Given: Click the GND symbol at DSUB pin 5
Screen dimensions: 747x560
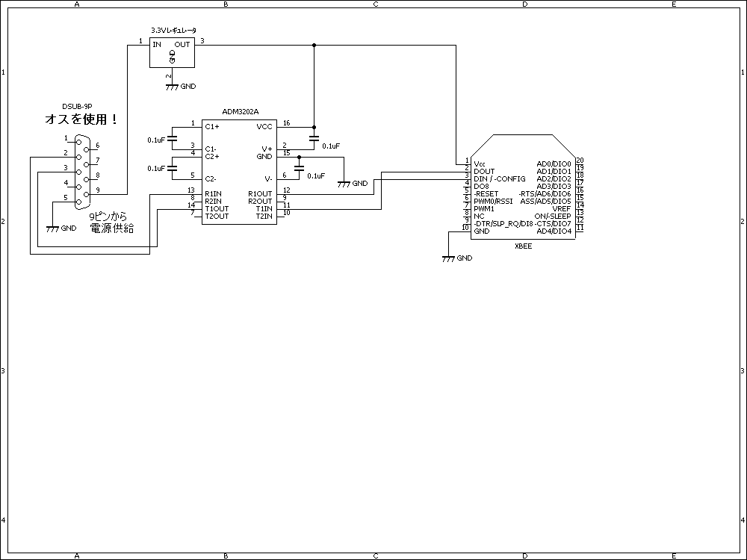Looking at the screenshot, I should click(x=52, y=228).
